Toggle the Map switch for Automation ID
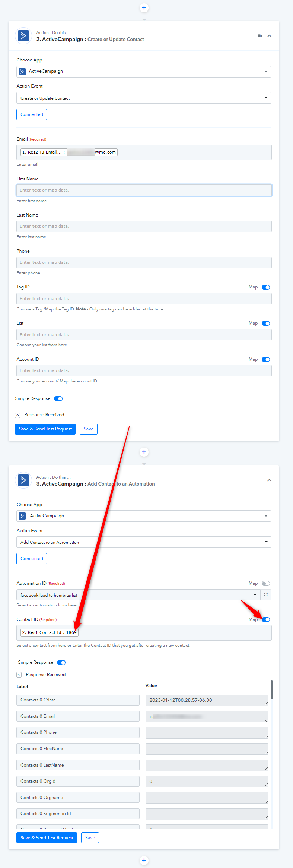 pos(266,584)
